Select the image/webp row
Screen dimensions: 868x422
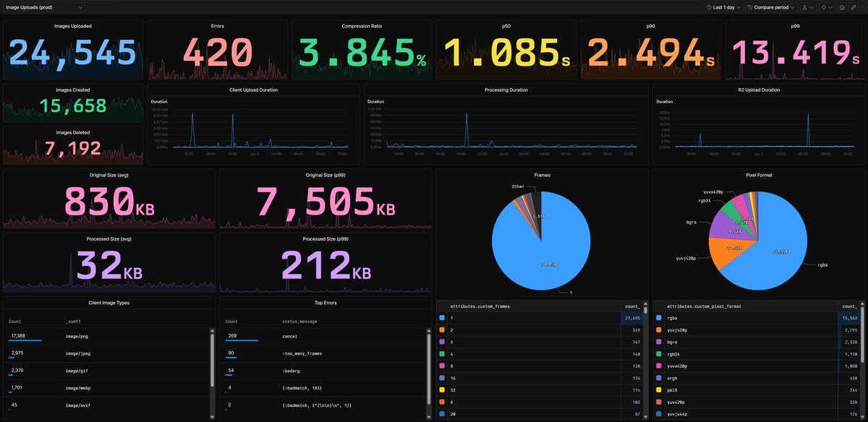click(106, 389)
